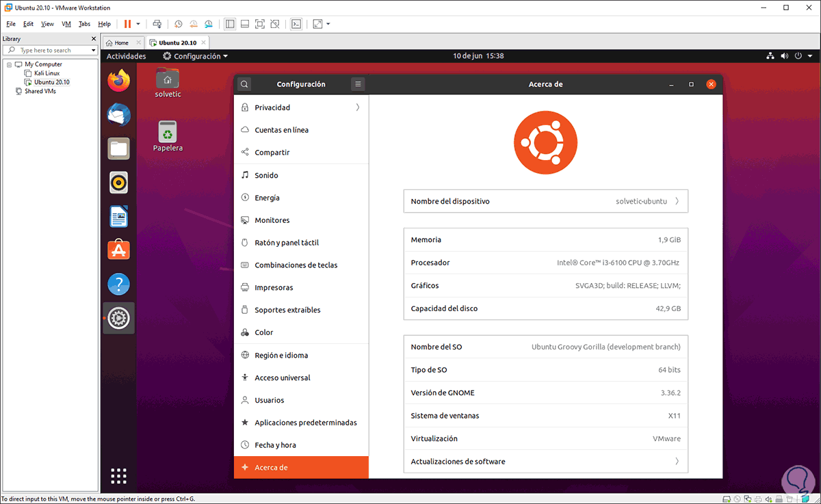Open Ubuntu Software from the dock
Viewport: 821px width, 504px height.
point(119,250)
